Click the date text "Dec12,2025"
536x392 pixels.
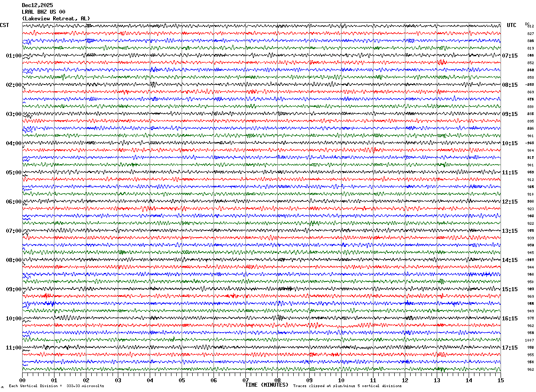tap(37, 5)
